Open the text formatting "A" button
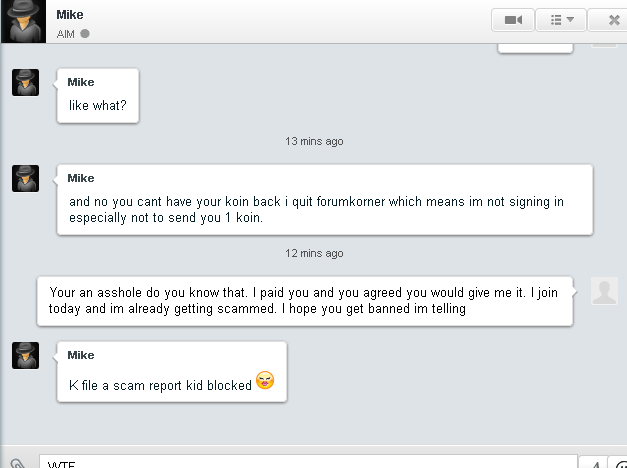Screen dimensions: 627x468 click(595, 463)
